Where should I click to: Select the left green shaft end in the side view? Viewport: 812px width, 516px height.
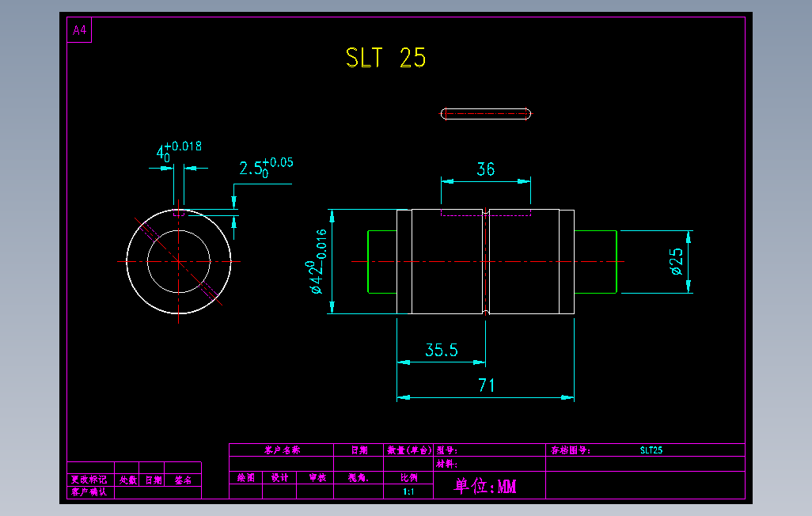[382, 262]
